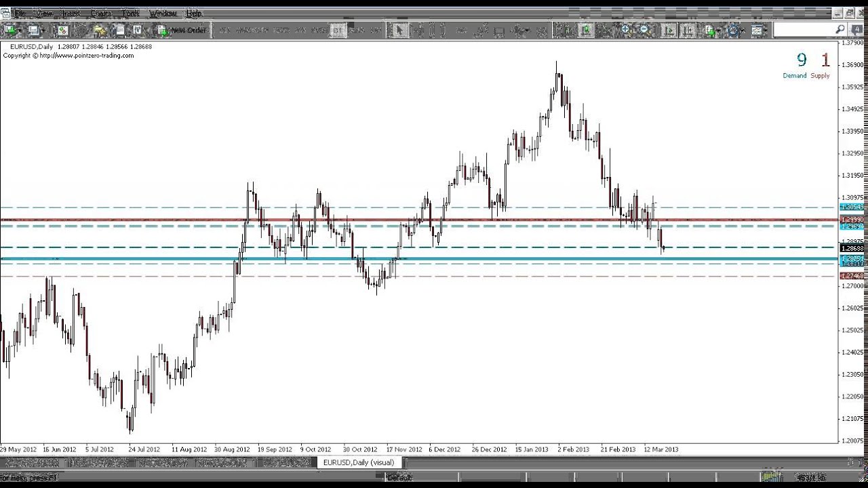Open the Market Watch panel icon

click(62, 30)
